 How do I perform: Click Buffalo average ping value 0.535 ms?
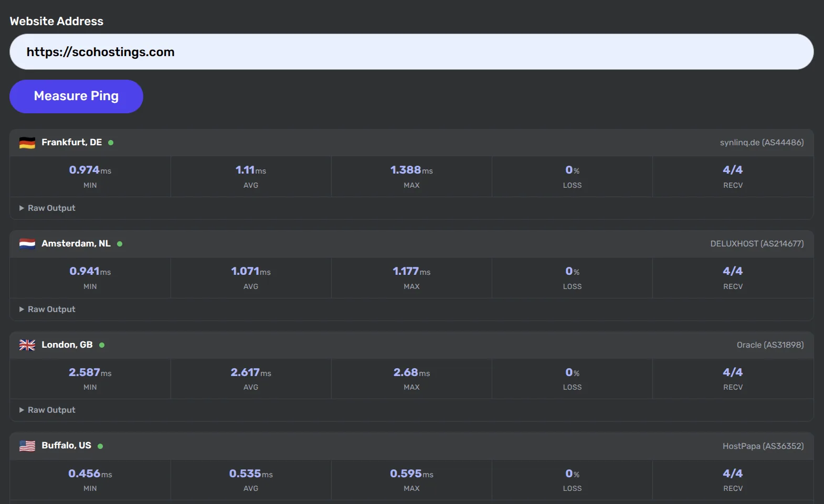[251, 474]
